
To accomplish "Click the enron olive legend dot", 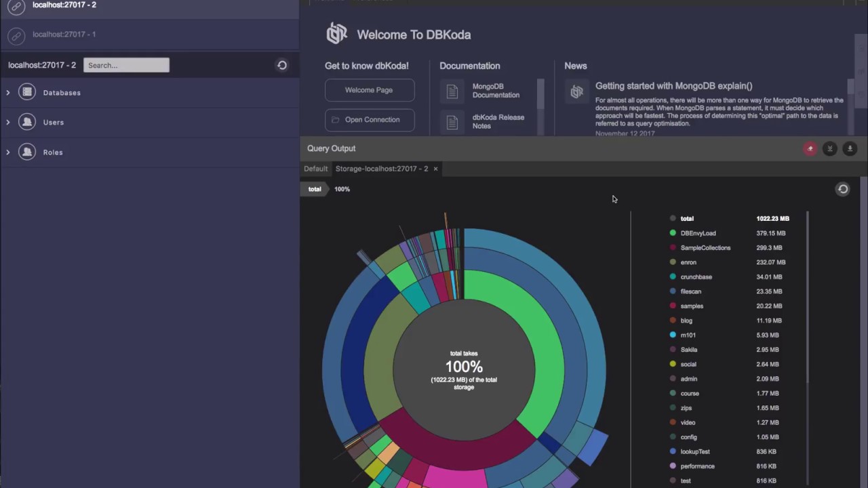I will pyautogui.click(x=673, y=262).
